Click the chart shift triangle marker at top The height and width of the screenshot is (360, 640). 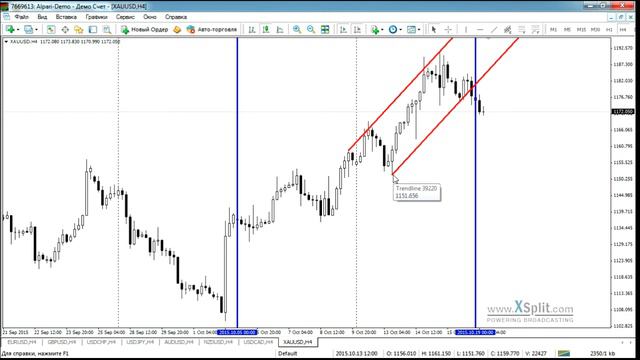[488, 39]
